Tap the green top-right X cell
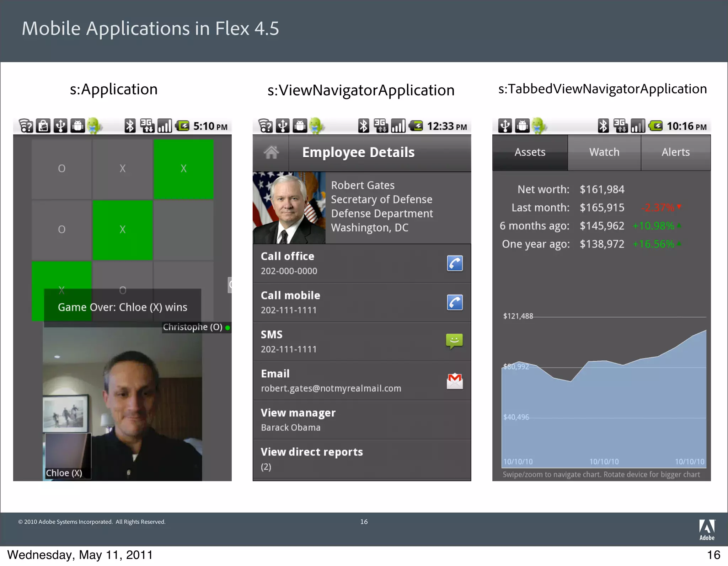The height and width of the screenshot is (566, 728). [x=183, y=169]
